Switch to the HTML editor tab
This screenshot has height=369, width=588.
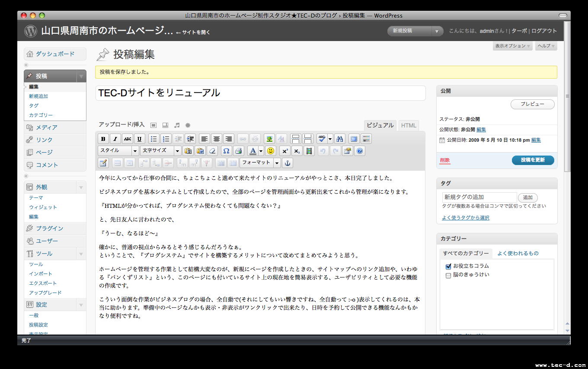(x=409, y=125)
